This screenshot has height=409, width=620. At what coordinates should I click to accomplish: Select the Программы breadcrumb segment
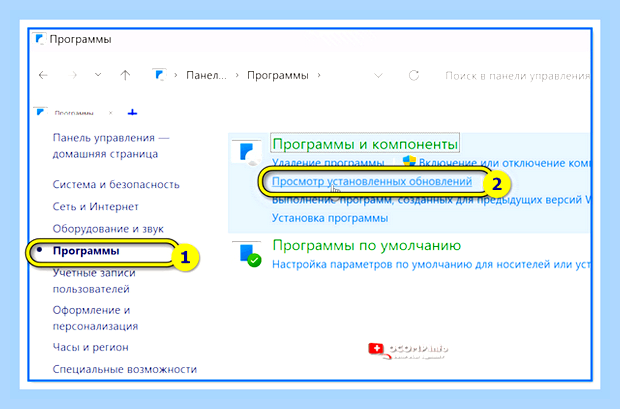278,75
